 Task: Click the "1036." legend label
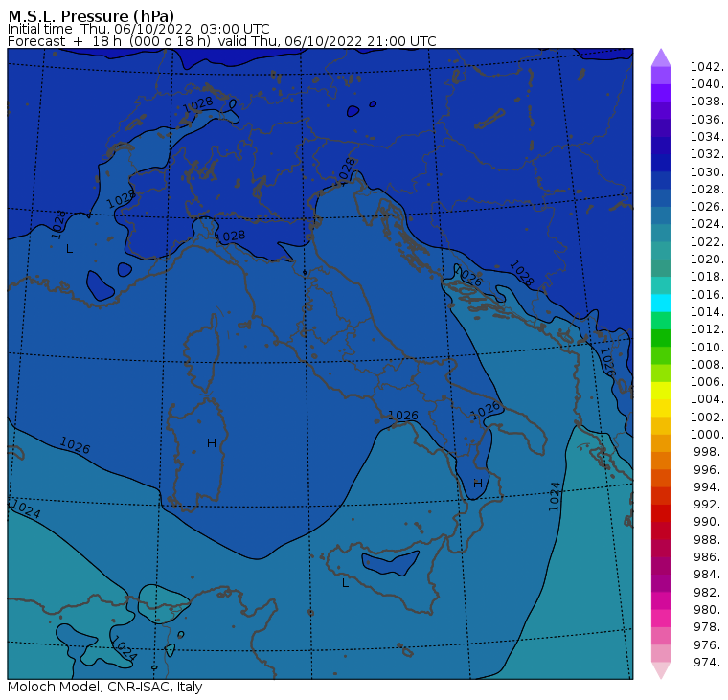point(707,120)
